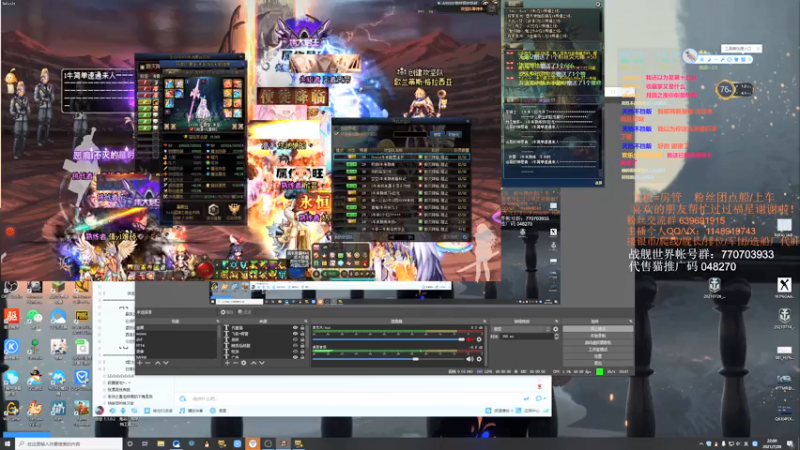Open settings gear of second mixer track
800x450 pixels.
click(x=479, y=359)
